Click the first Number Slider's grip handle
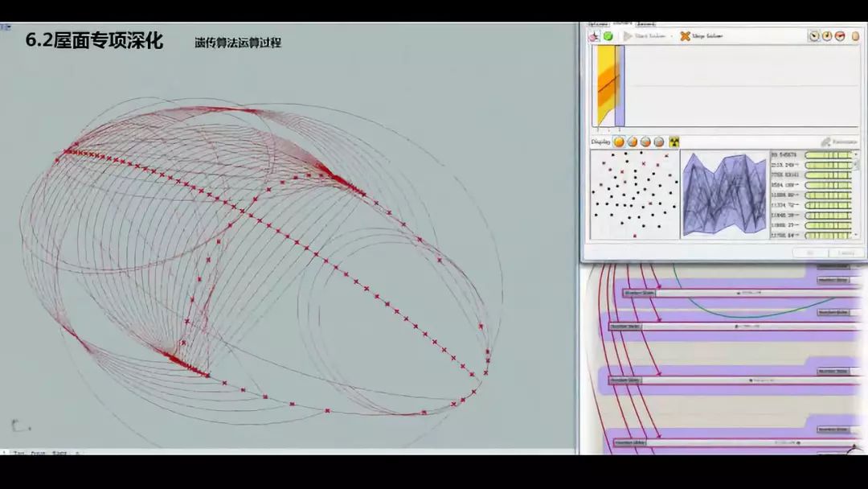 point(740,293)
